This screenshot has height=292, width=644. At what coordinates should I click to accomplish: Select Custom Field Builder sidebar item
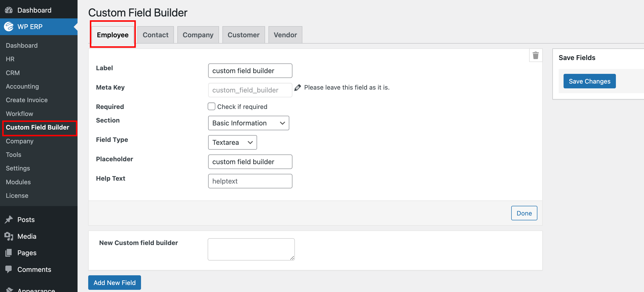pyautogui.click(x=38, y=127)
